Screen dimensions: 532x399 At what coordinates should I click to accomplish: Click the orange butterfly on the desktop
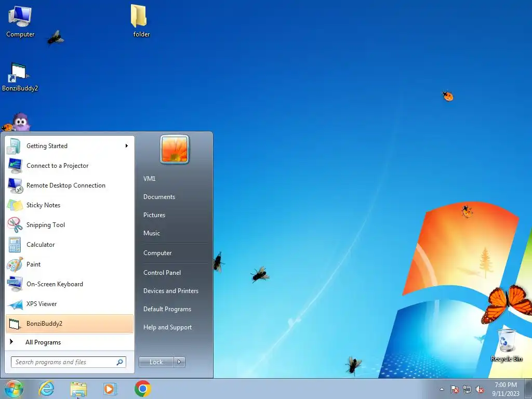(x=506, y=303)
